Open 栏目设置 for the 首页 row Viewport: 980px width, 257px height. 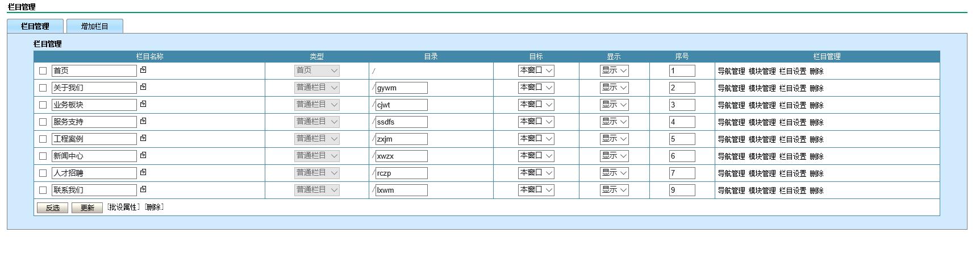(793, 71)
